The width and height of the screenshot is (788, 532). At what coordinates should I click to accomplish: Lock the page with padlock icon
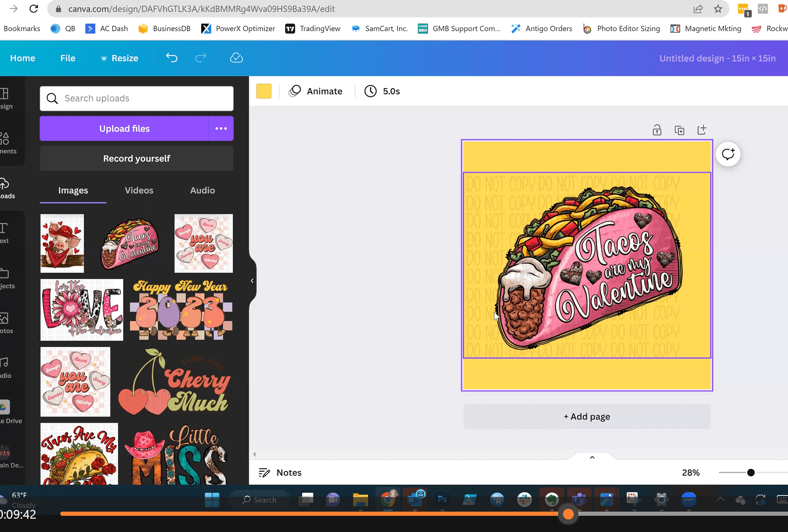pos(657,130)
